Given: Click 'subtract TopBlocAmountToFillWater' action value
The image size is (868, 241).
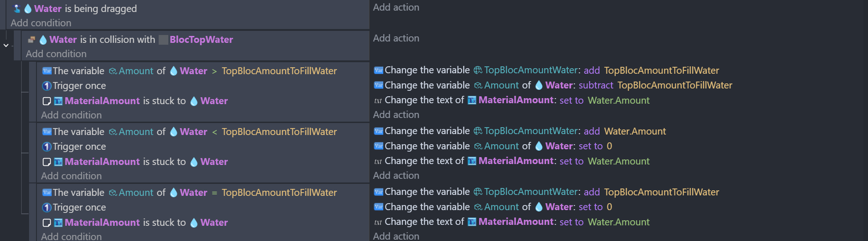Looking at the screenshot, I should click(x=655, y=85).
